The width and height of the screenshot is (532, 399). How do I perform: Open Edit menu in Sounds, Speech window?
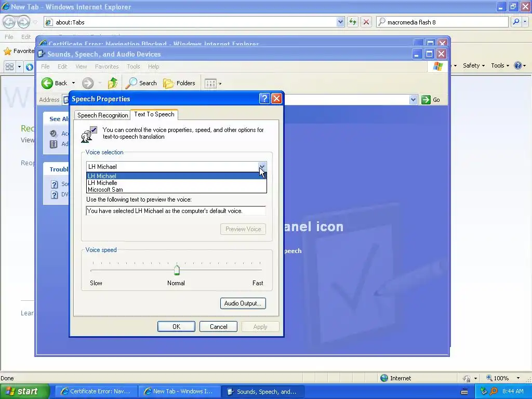(x=62, y=66)
